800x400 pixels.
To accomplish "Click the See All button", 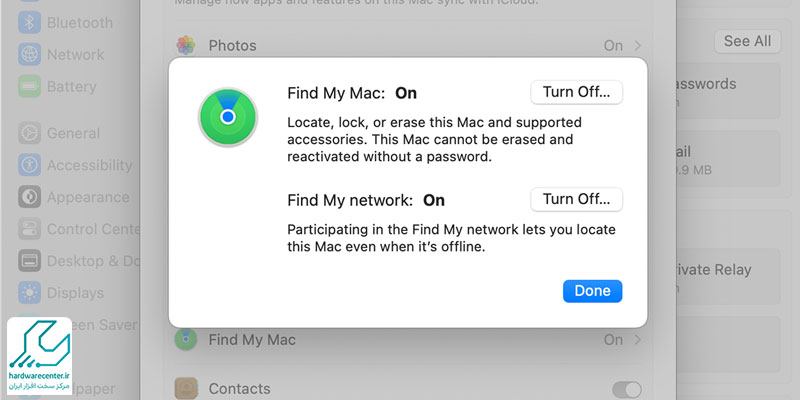I will pos(747,41).
